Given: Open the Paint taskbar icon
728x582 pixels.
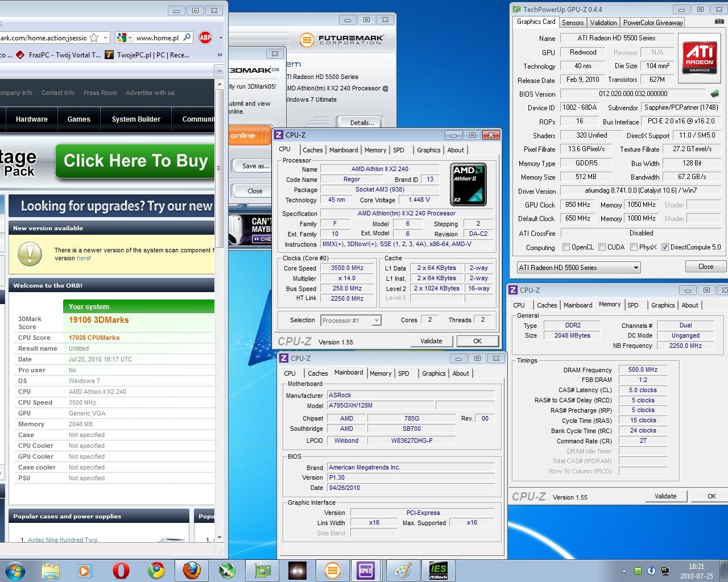Looking at the screenshot, I should (x=403, y=571).
